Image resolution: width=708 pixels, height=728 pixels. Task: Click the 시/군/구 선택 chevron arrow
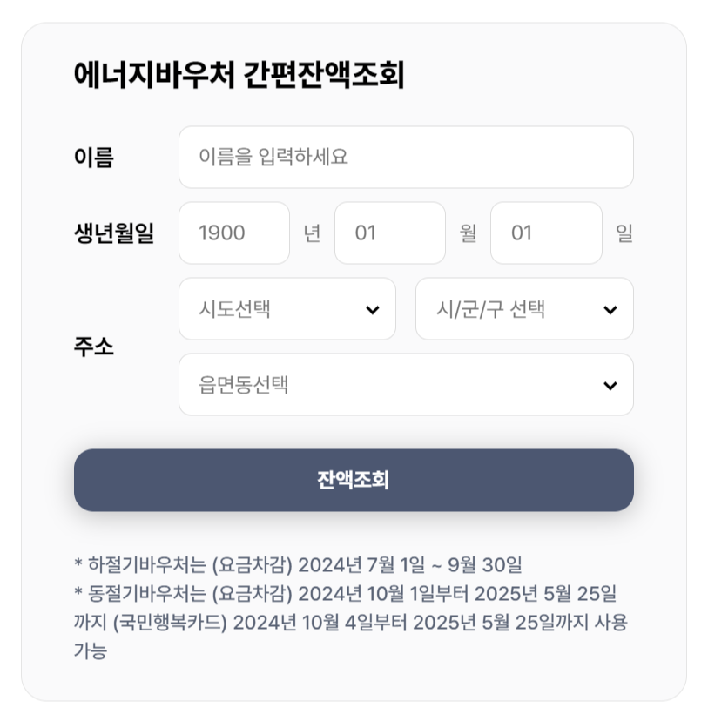(x=610, y=309)
